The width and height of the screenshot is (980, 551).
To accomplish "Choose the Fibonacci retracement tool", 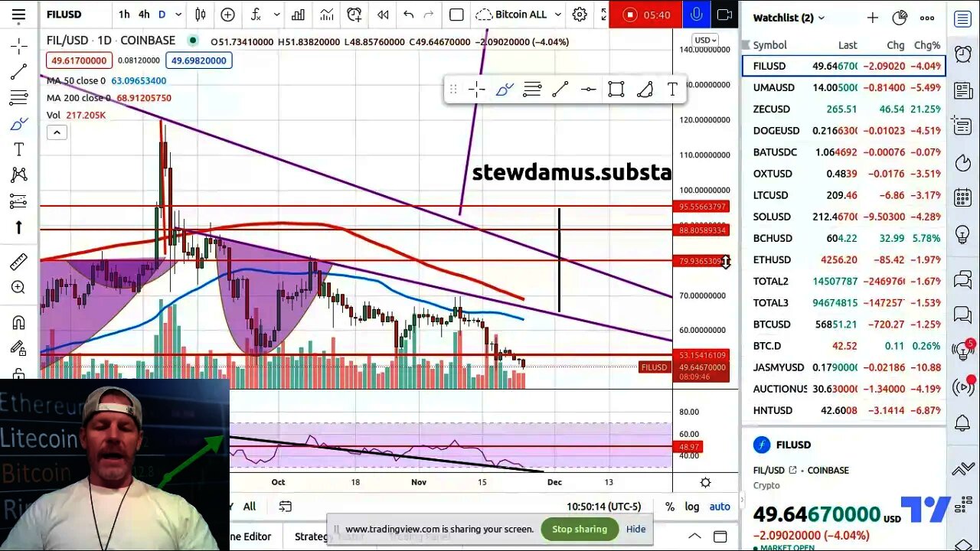I will (19, 98).
